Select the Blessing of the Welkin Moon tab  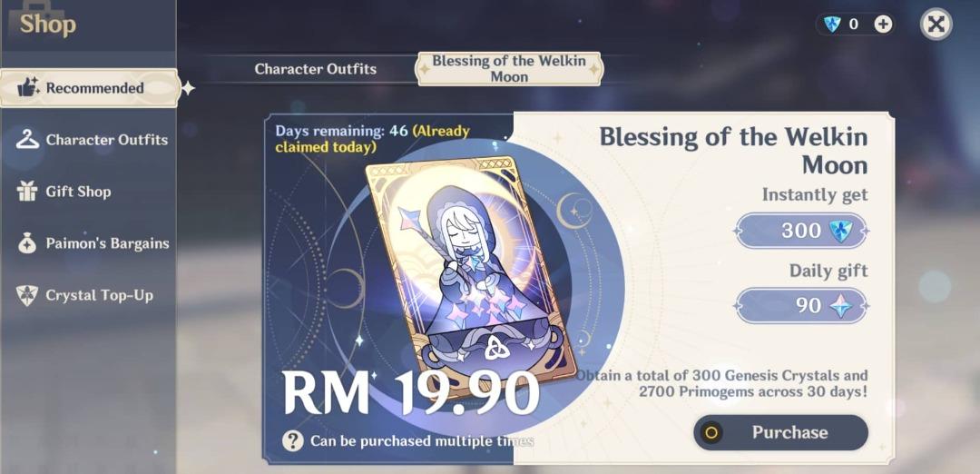tap(509, 69)
